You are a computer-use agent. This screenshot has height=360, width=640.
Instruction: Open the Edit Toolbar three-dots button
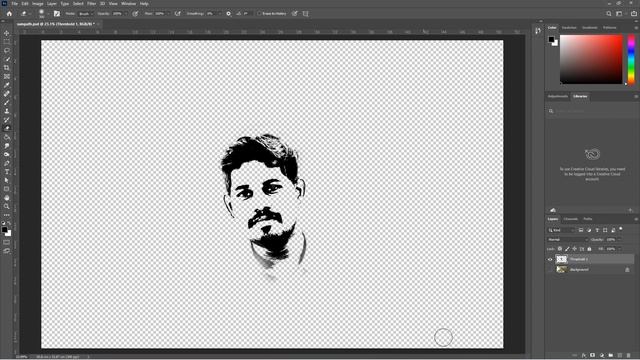click(7, 215)
